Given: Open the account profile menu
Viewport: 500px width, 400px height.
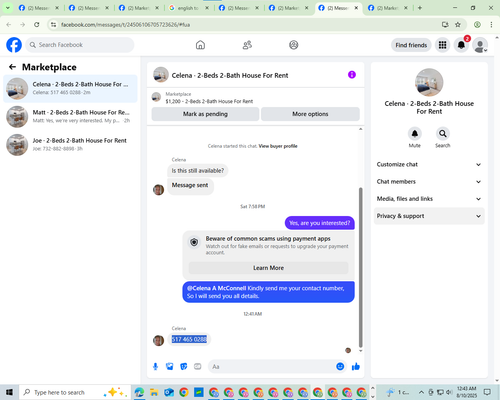Looking at the screenshot, I should point(480,45).
